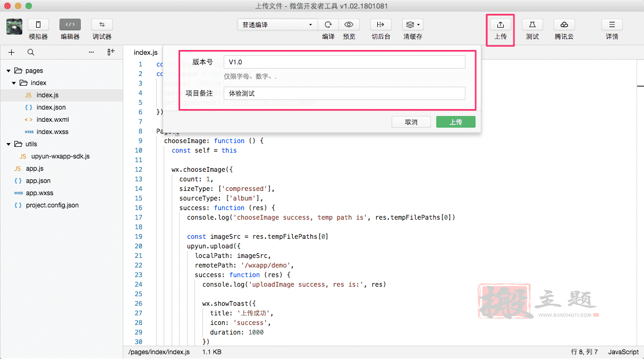Viewport: 644px width, 359px height.
Task: Open the clear cache (清缓存) dropdown
Action: pyautogui.click(x=413, y=24)
